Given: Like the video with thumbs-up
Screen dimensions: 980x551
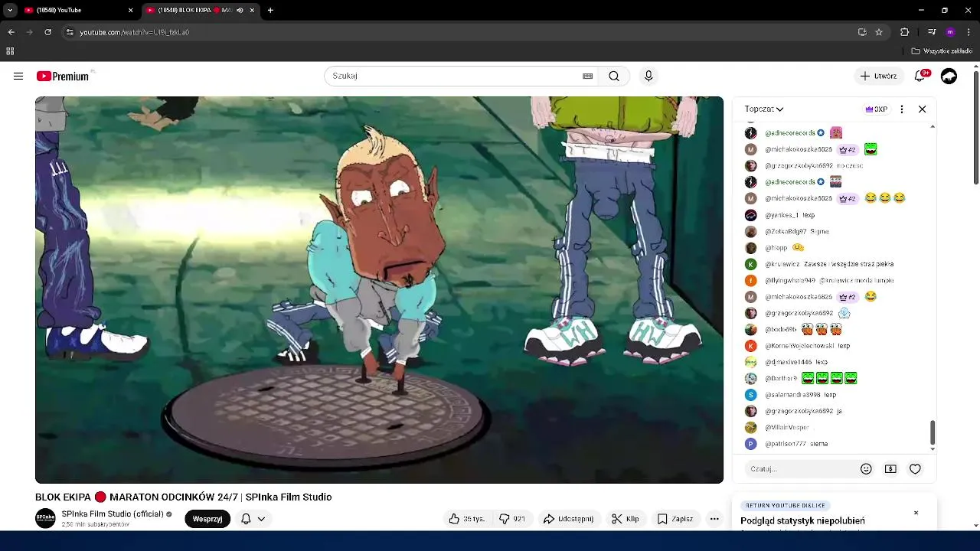Looking at the screenshot, I should (466, 519).
